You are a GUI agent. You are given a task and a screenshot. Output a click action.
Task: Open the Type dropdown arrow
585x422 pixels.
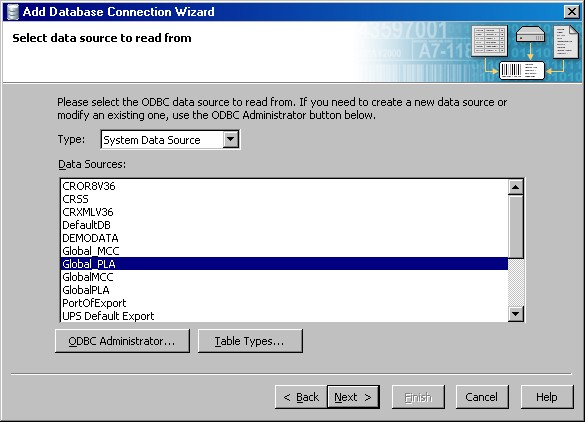click(231, 140)
